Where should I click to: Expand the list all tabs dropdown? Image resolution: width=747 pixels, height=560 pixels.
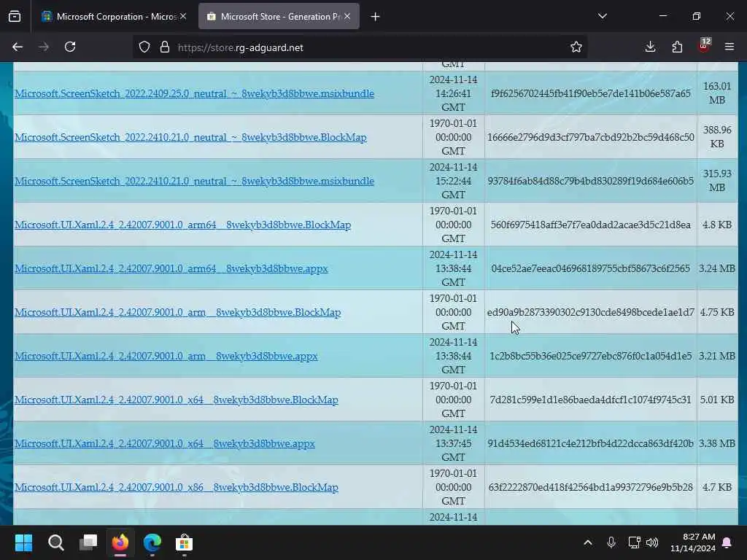pyautogui.click(x=602, y=16)
